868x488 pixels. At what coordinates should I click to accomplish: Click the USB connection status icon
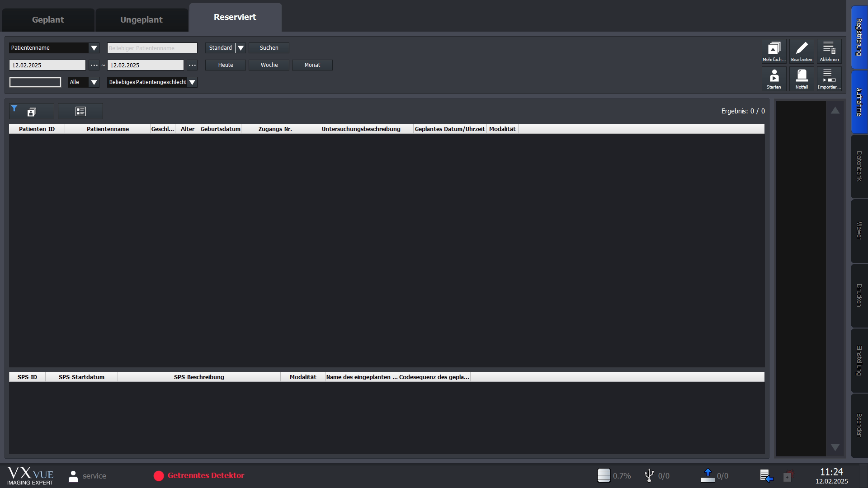(x=649, y=475)
